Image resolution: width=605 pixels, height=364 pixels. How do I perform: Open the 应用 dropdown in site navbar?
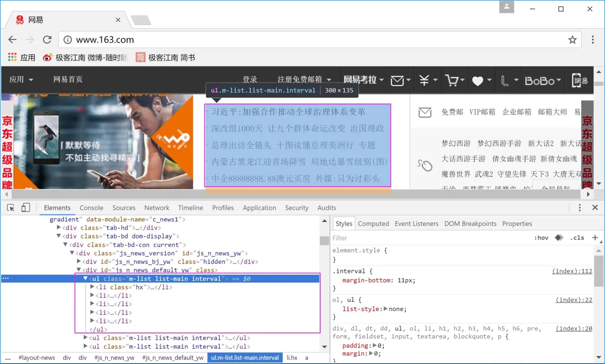(21, 79)
